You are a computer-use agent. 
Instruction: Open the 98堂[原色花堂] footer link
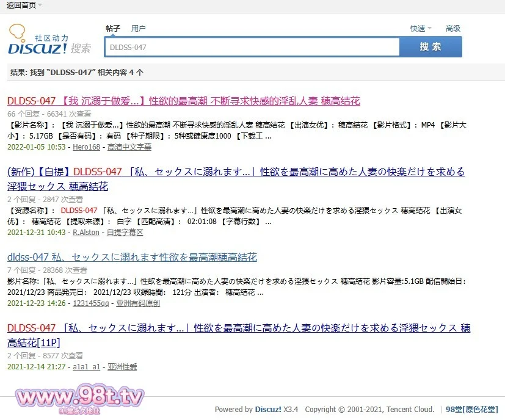pyautogui.click(x=472, y=410)
